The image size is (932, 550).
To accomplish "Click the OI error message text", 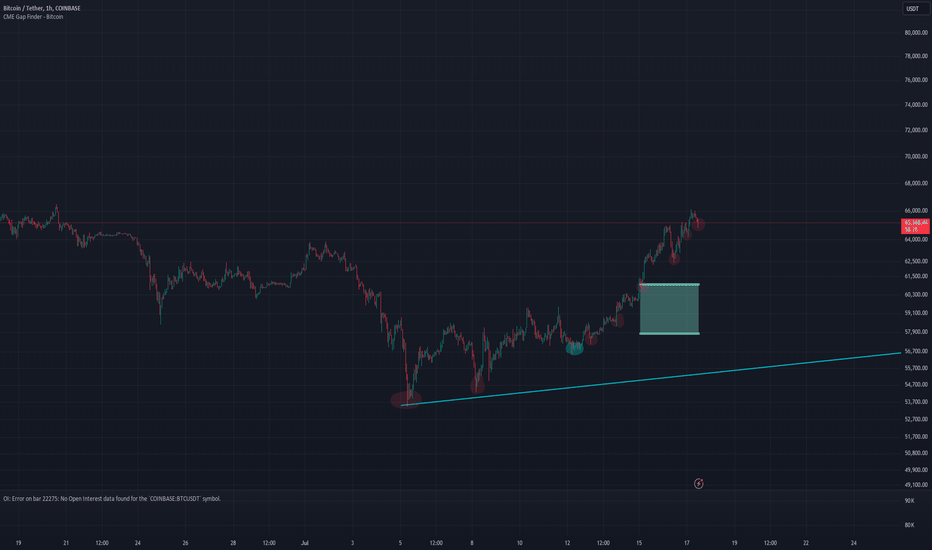I will point(112,499).
